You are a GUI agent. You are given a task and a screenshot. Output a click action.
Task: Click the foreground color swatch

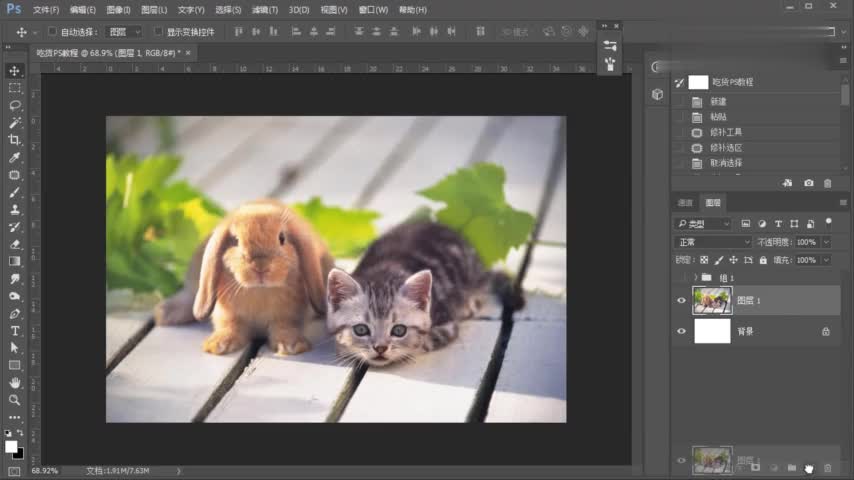pyautogui.click(x=11, y=445)
